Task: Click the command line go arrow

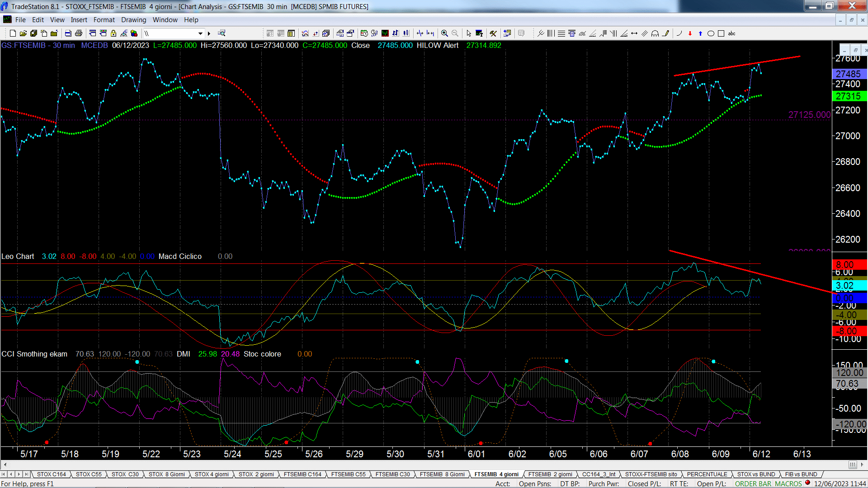Action: pos(209,33)
